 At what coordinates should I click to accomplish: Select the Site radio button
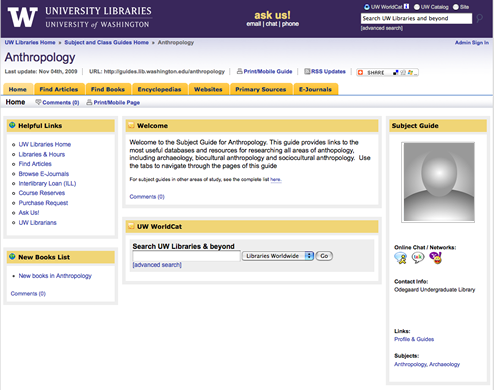tap(456, 7)
